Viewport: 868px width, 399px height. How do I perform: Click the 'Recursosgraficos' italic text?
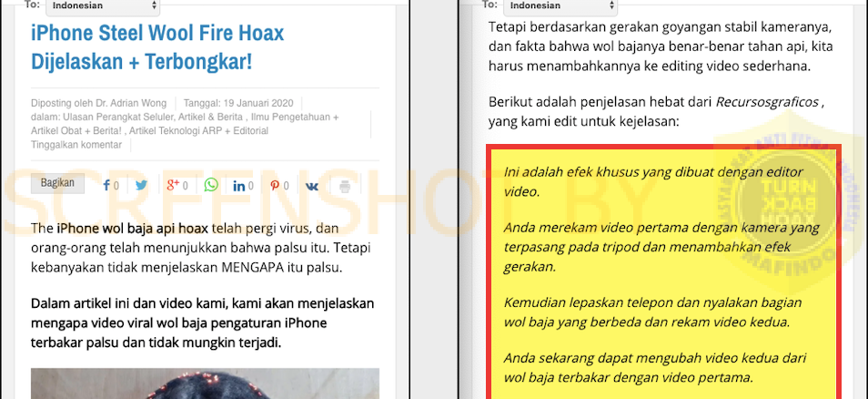pos(766,103)
